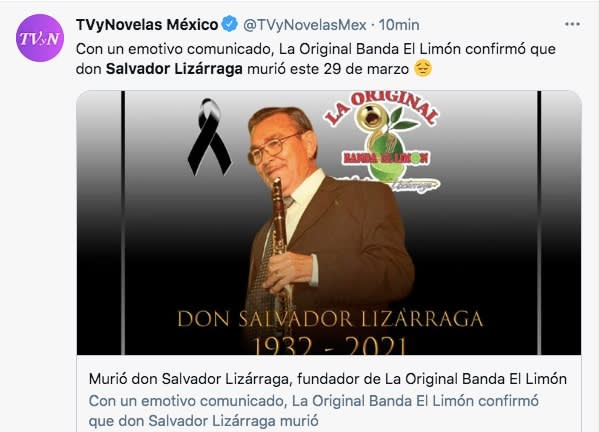Click the gold Don Salvador Lizárraga caption
This screenshot has width=599, height=432.
click(330, 319)
